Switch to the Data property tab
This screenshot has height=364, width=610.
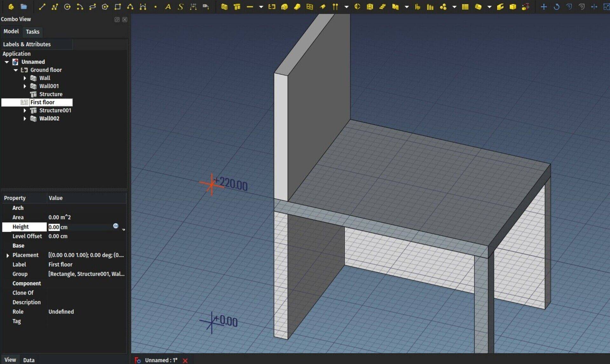click(29, 360)
